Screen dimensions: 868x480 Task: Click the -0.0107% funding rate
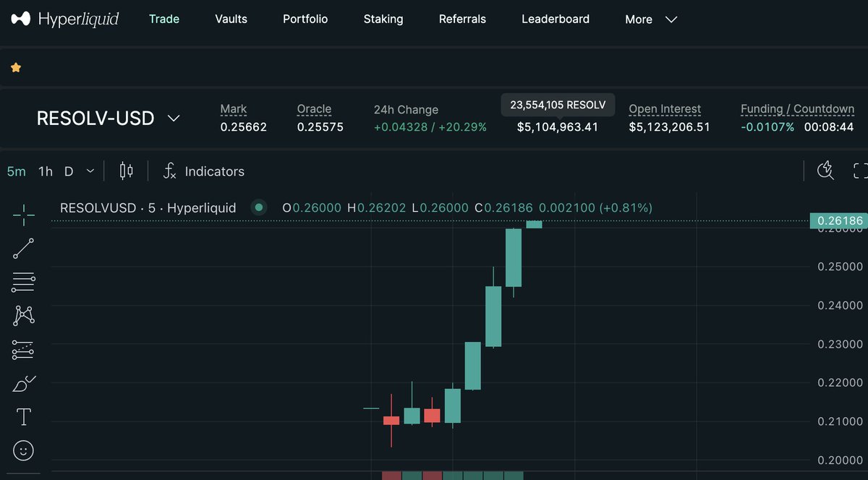tap(767, 127)
